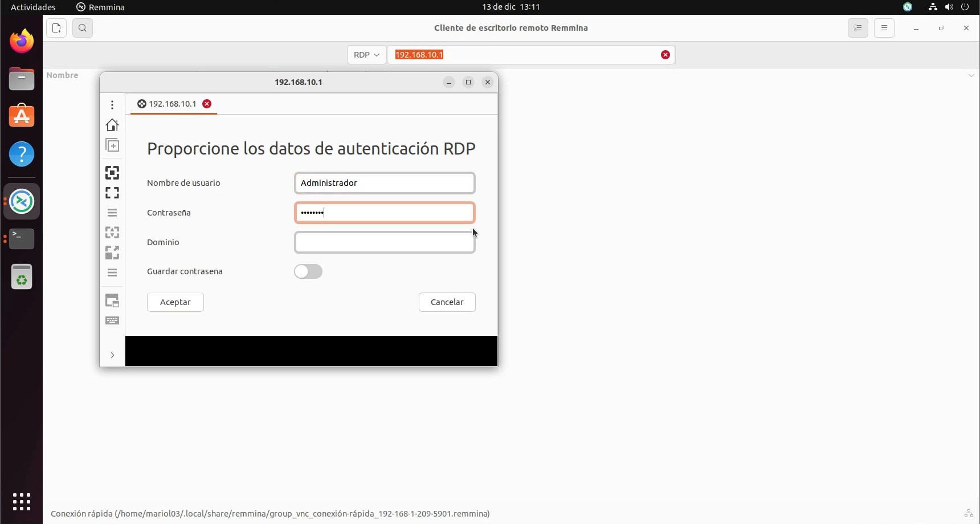980x524 pixels.
Task: Create a new connection profile
Action: tap(56, 28)
